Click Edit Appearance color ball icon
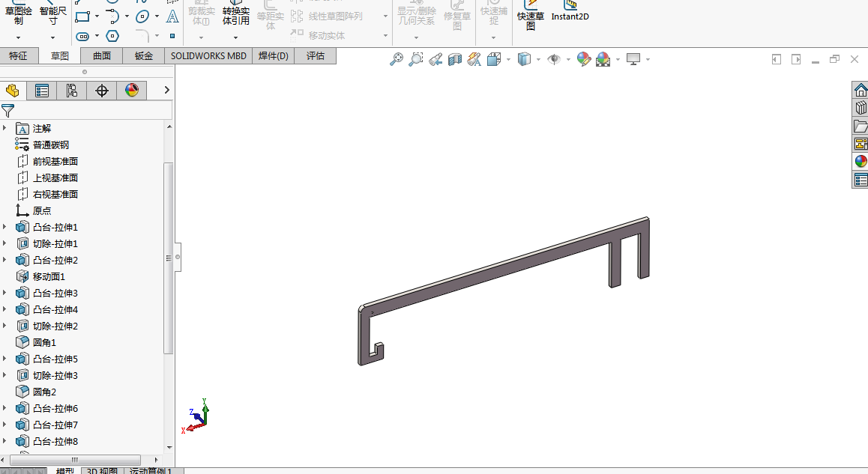The height and width of the screenshot is (474, 868). [583, 59]
